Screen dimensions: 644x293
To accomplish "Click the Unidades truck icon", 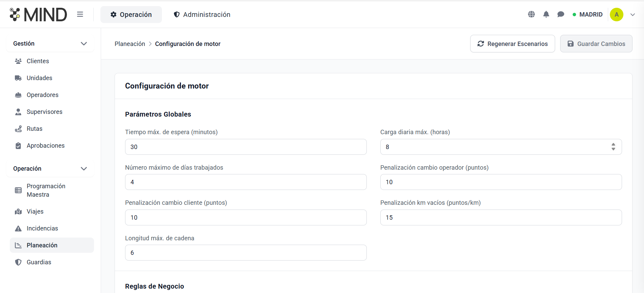I will coord(18,78).
